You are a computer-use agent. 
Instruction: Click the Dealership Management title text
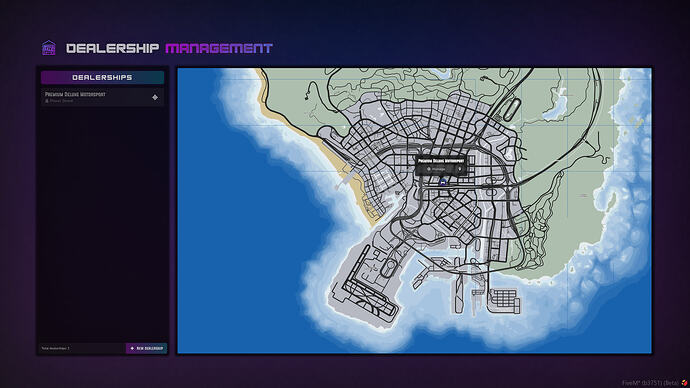coord(169,48)
